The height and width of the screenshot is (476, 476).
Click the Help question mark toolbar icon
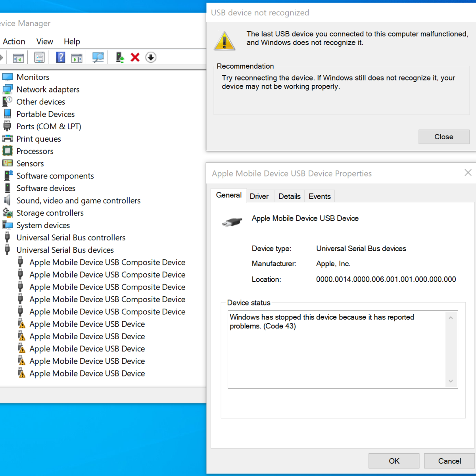pos(61,58)
